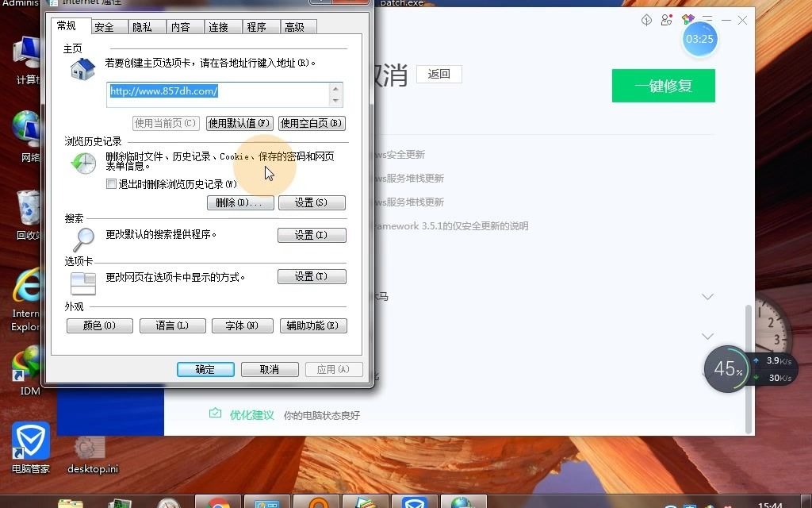Enable 退出时删除浏览历史记录 checkbox
The height and width of the screenshot is (508, 812).
coord(111,183)
